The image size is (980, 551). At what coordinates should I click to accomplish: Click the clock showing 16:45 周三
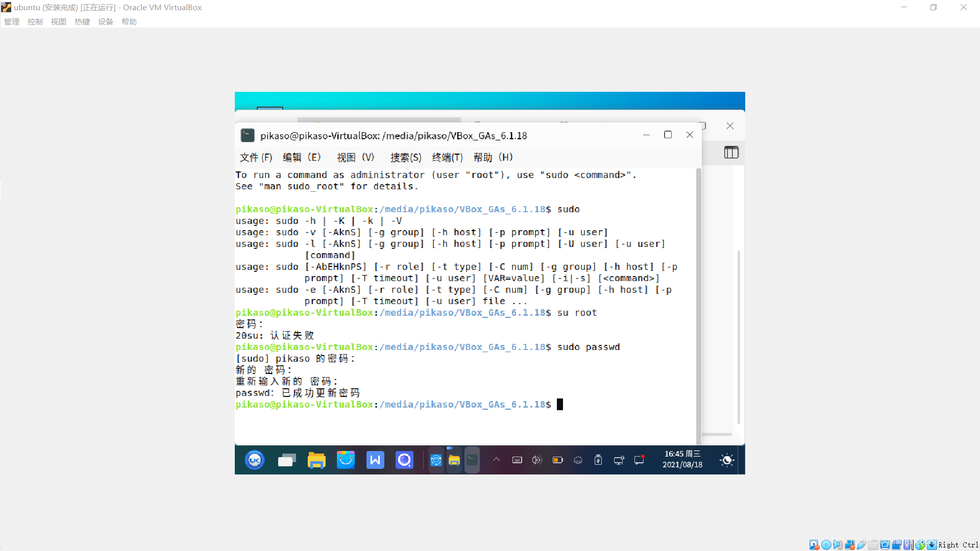[682, 459]
